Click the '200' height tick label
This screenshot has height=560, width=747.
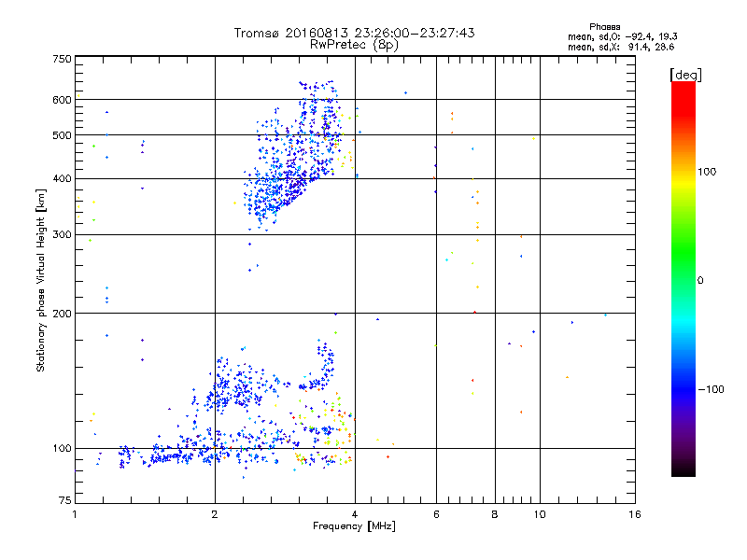pos(63,314)
